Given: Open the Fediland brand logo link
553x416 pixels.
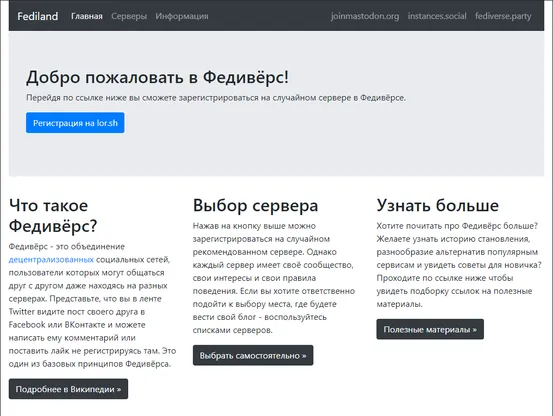Looking at the screenshot, I should coord(38,16).
